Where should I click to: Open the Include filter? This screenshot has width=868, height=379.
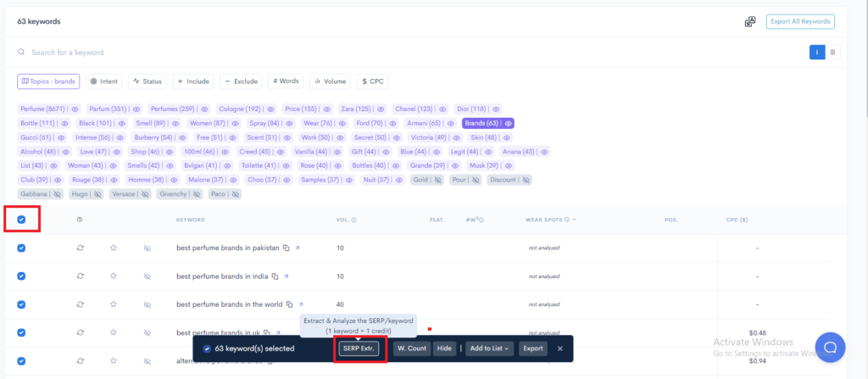[192, 81]
